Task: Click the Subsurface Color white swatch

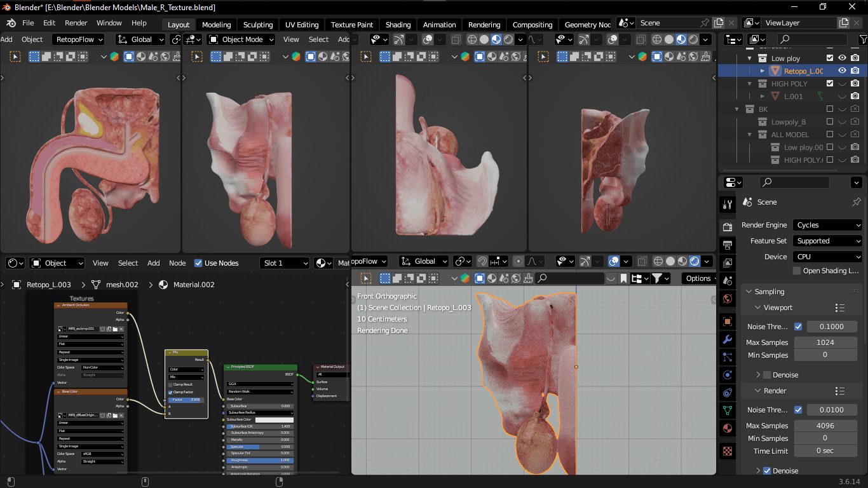Action: point(274,419)
